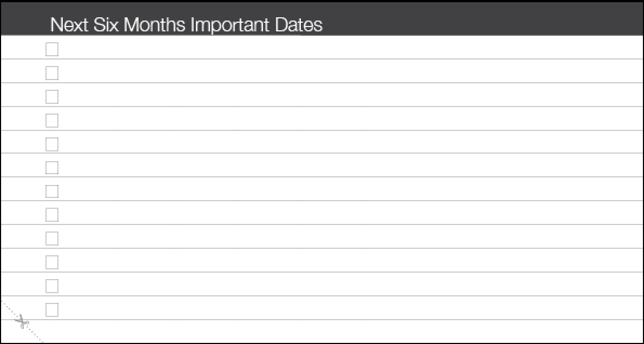The width and height of the screenshot is (644, 344).
Task: Check the first checkbox under the header
Action: tap(52, 49)
